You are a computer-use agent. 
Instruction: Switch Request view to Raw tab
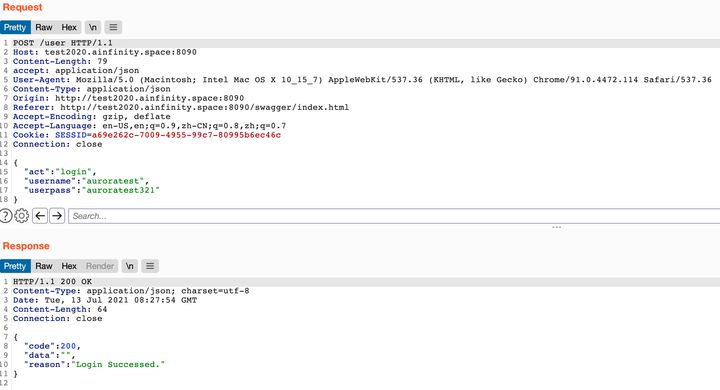coord(44,27)
